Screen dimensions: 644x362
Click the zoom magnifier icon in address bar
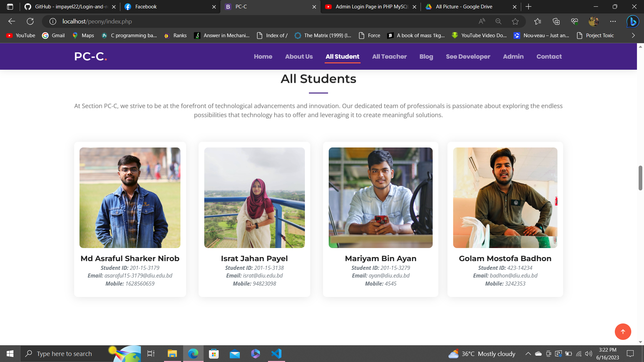coord(498,21)
